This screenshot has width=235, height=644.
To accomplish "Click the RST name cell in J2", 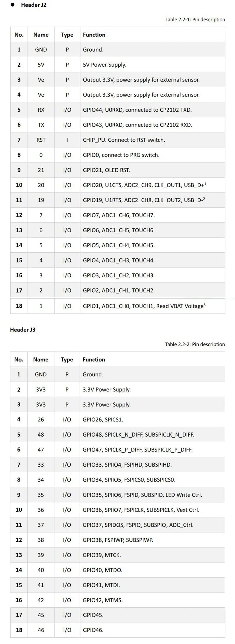I will point(41,140).
